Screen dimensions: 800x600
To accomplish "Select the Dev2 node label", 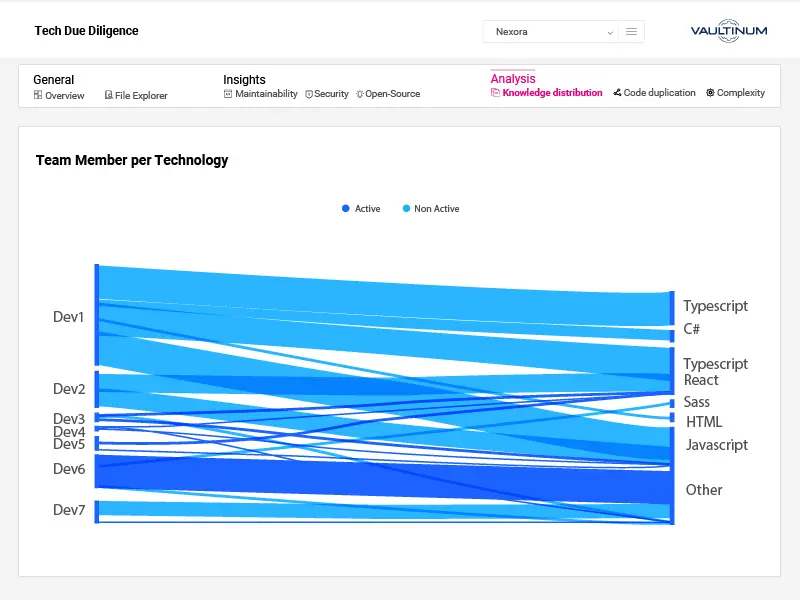I will click(x=69, y=389).
